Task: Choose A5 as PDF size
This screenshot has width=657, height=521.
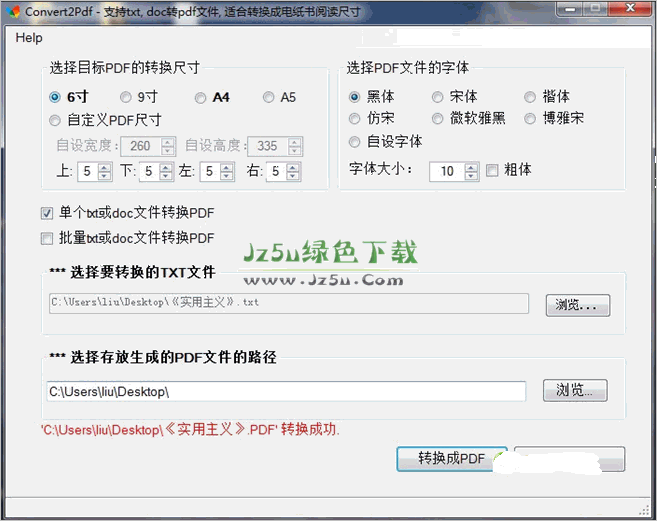Action: pyautogui.click(x=269, y=97)
